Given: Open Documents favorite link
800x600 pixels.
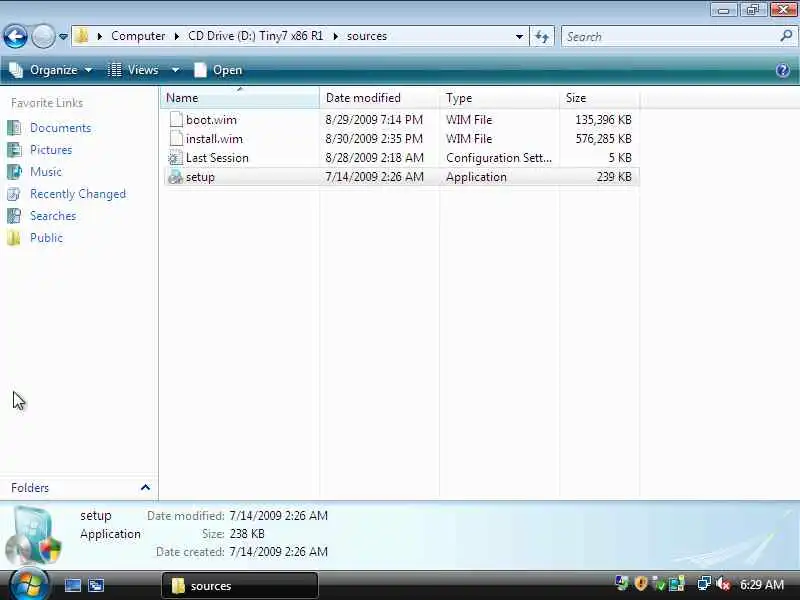Looking at the screenshot, I should (61, 128).
